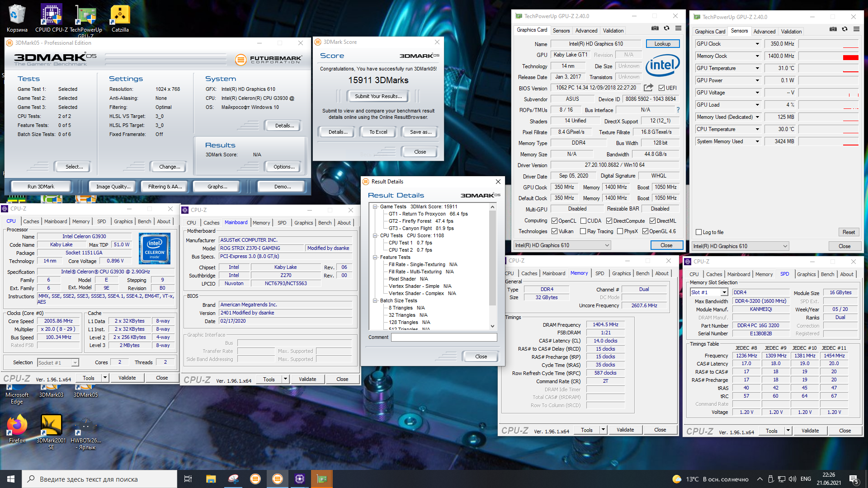The image size is (868, 488).
Task: Toggle CUDA computing checkbox
Action: 583,221
